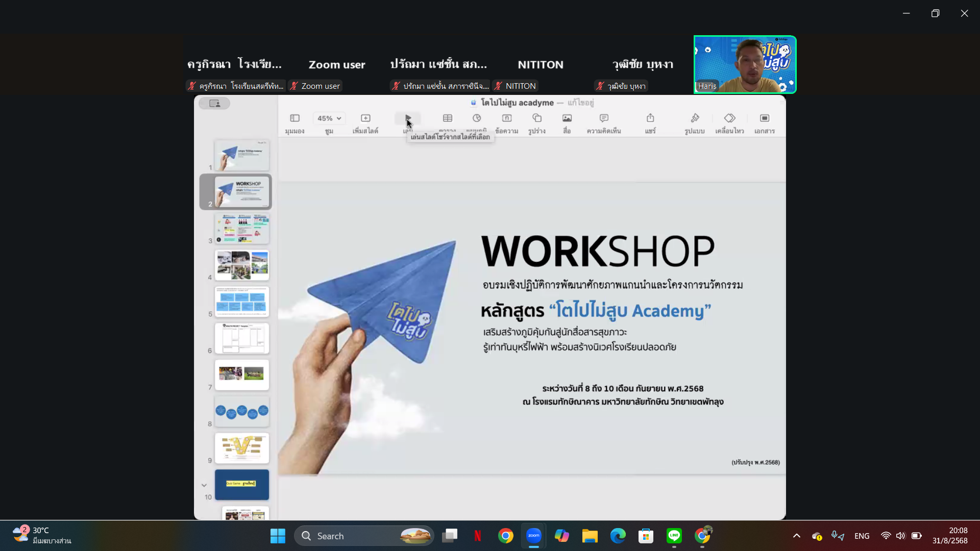This screenshot has height=551, width=980.
Task: Insert a table using the Table icon
Action: 448,118
